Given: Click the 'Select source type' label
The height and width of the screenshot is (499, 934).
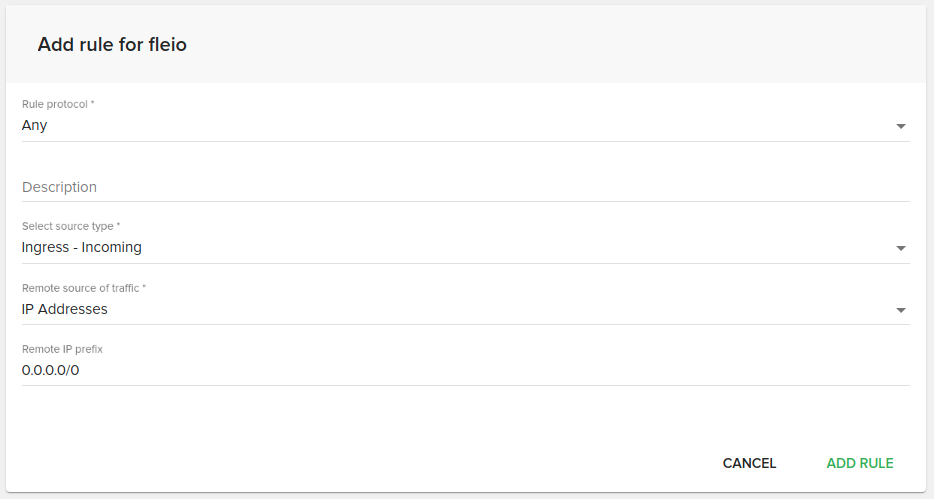Looking at the screenshot, I should 67,226.
